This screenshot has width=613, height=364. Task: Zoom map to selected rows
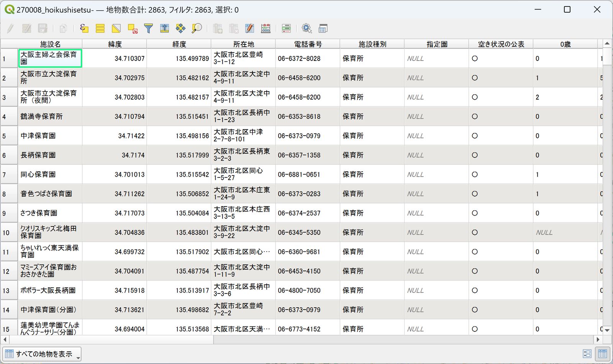click(x=197, y=28)
